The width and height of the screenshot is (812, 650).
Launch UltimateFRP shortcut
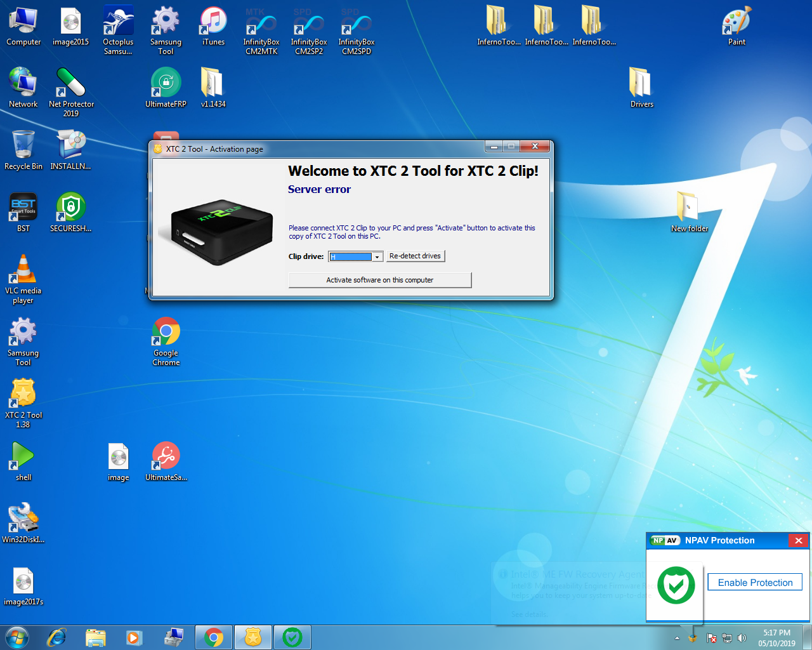tap(166, 88)
